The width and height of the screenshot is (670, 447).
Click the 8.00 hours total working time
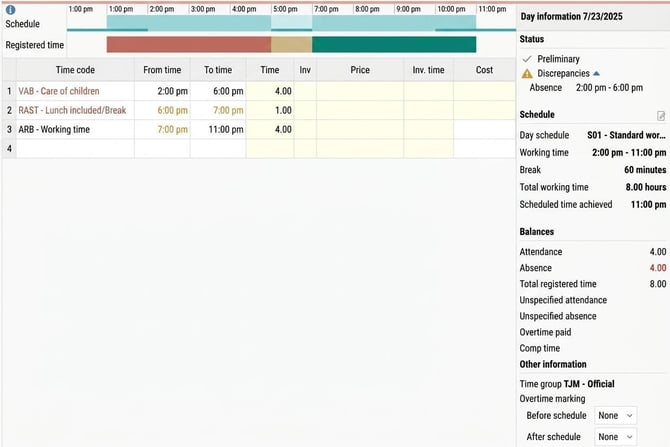coord(646,187)
